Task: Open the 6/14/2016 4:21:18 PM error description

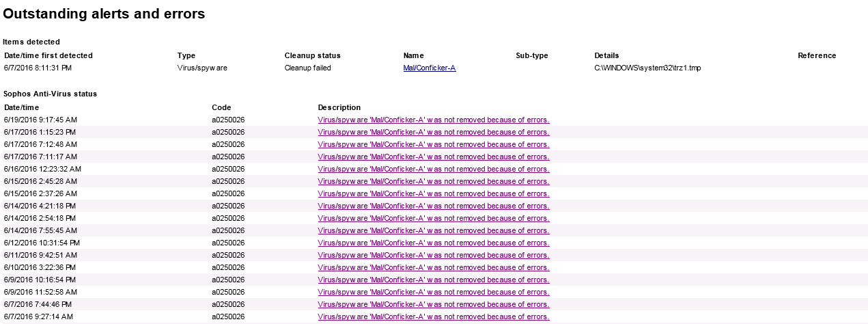Action: point(434,206)
